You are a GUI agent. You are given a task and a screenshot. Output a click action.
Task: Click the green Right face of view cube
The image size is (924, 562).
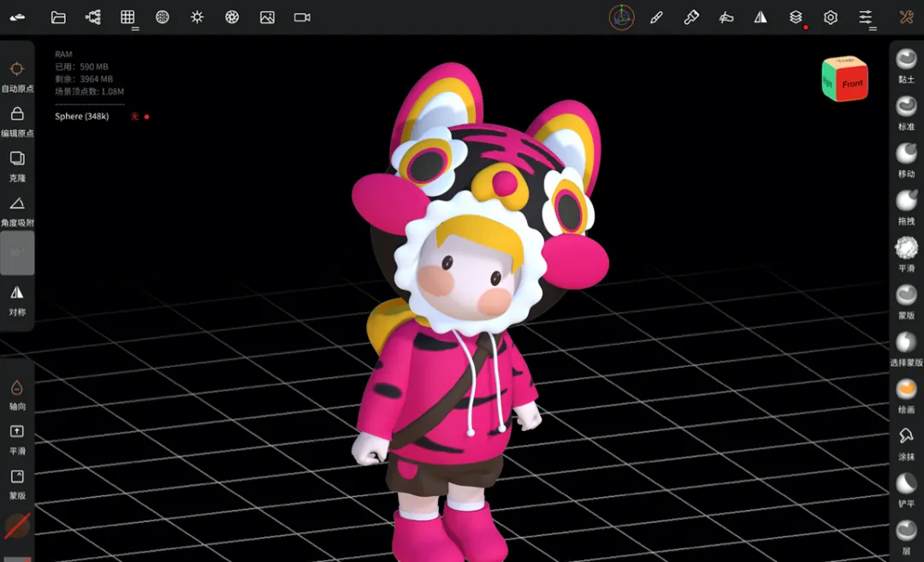point(828,82)
